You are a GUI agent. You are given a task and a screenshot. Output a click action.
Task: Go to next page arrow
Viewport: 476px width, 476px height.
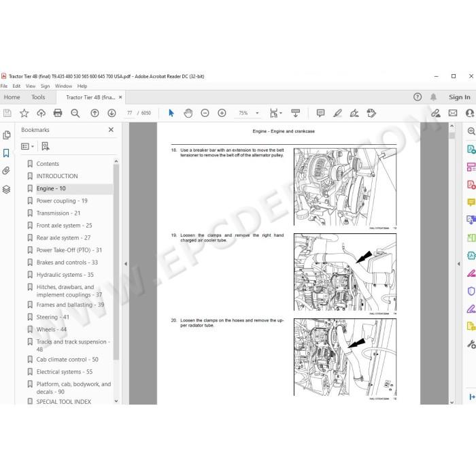pyautogui.click(x=112, y=114)
